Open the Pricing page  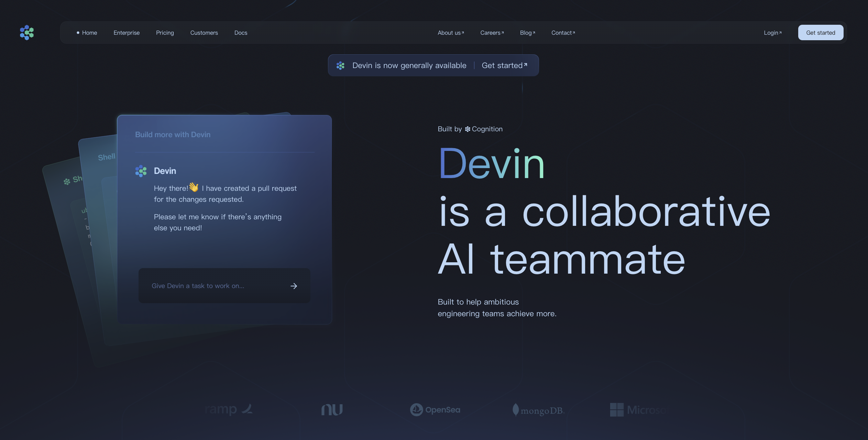tap(165, 33)
